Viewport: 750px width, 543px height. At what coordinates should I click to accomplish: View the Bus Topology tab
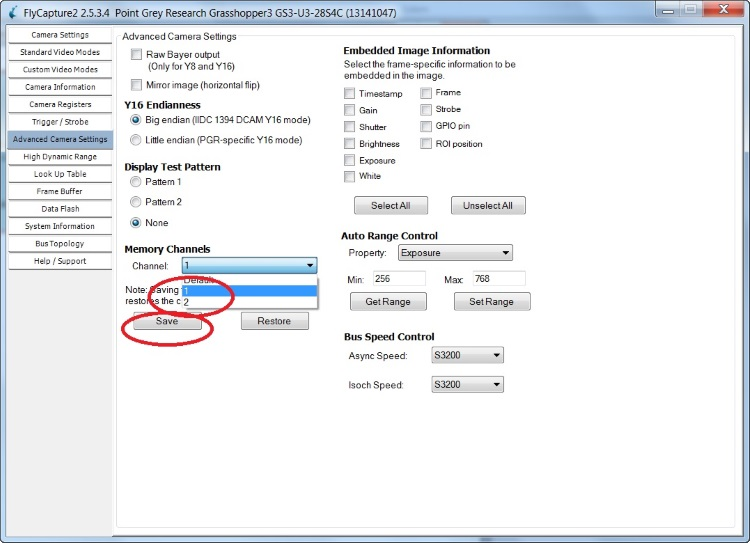coord(60,244)
